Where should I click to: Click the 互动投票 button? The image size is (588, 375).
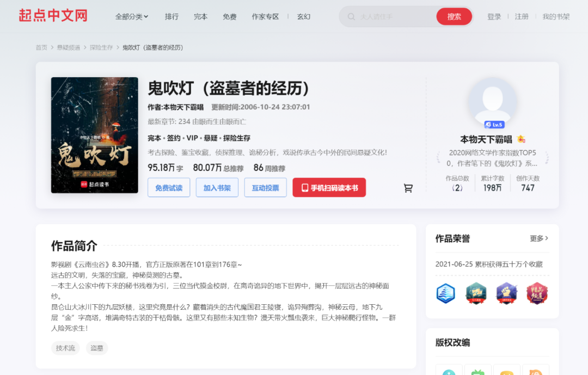(266, 187)
